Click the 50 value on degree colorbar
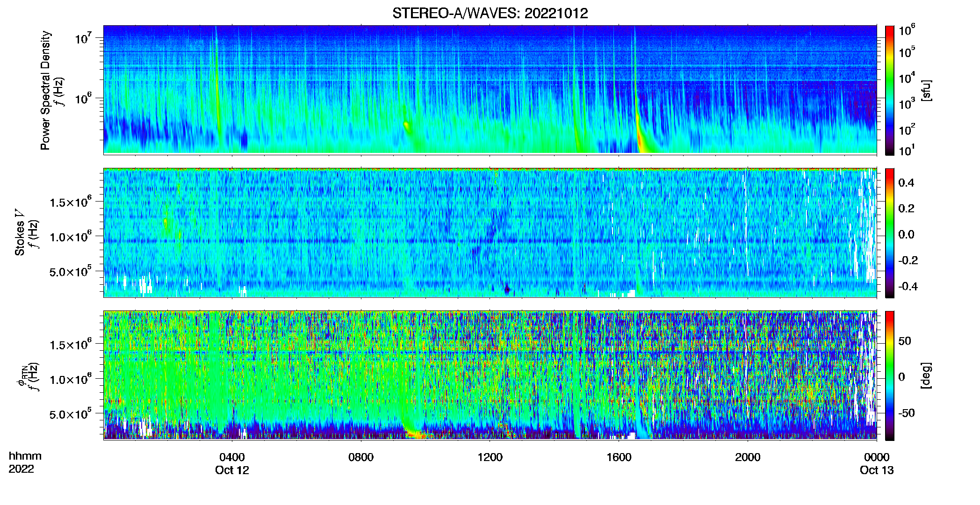The width and height of the screenshot is (980, 505). click(x=905, y=341)
